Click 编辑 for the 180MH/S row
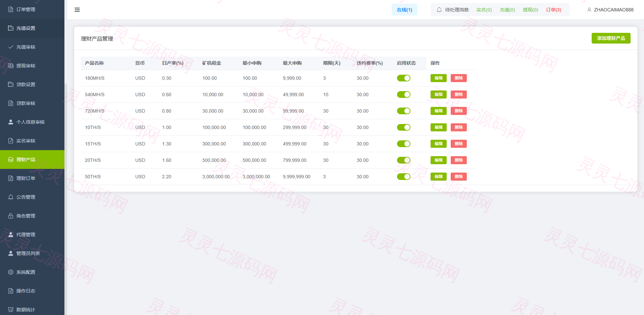Viewport: 644px width, 315px height. pyautogui.click(x=438, y=78)
